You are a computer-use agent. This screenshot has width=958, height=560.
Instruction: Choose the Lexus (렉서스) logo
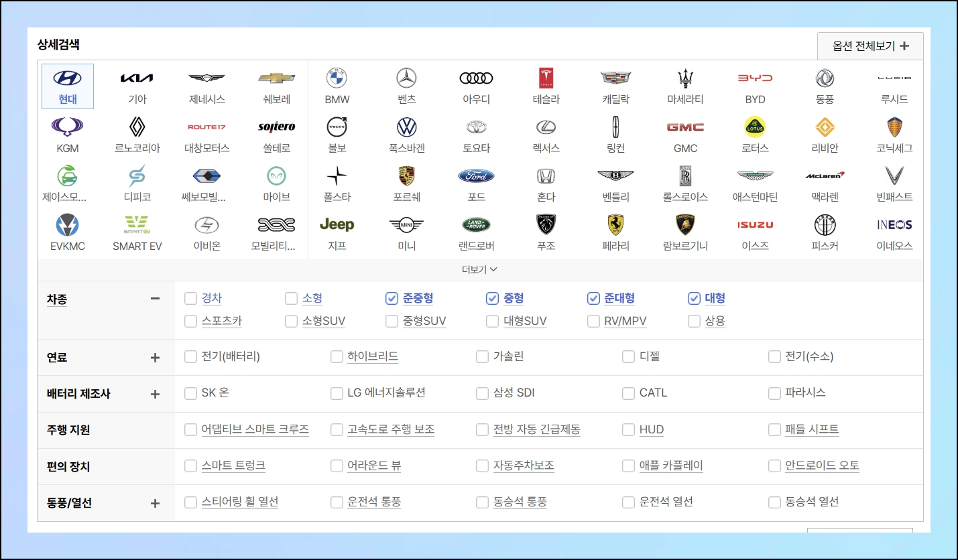coord(546,127)
